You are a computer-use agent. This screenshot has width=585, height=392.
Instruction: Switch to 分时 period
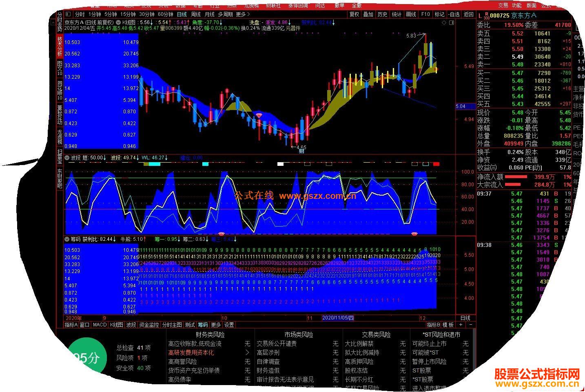coord(80,14)
